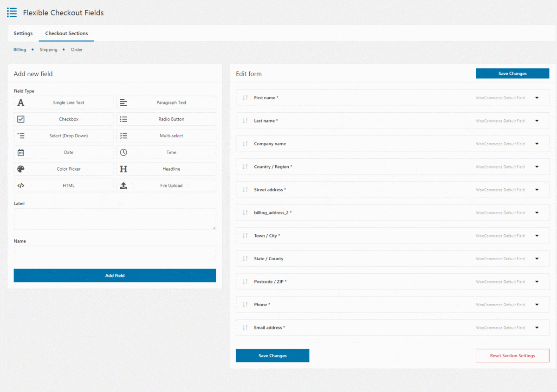Click the Add Field button

point(115,276)
